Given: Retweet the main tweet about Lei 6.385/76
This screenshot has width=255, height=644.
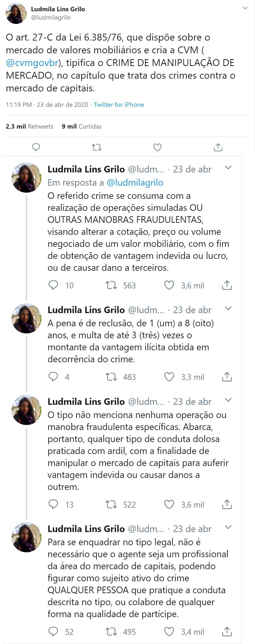Looking at the screenshot, I should click(97, 147).
